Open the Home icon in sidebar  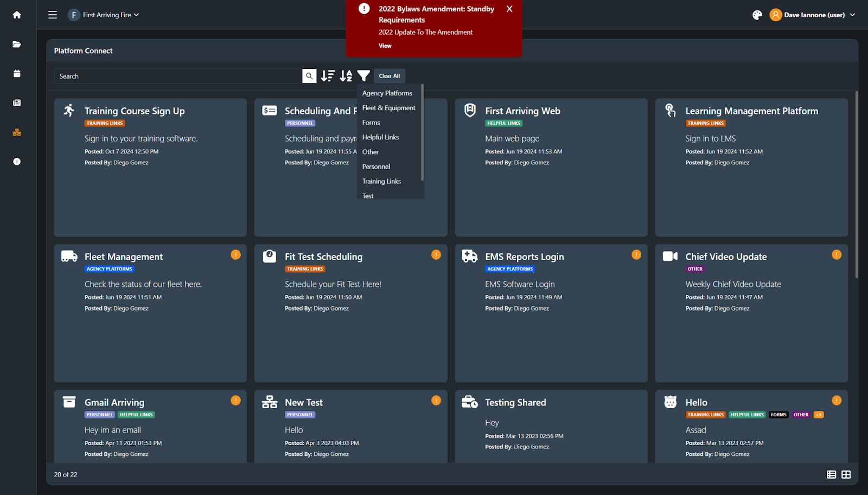pos(17,15)
